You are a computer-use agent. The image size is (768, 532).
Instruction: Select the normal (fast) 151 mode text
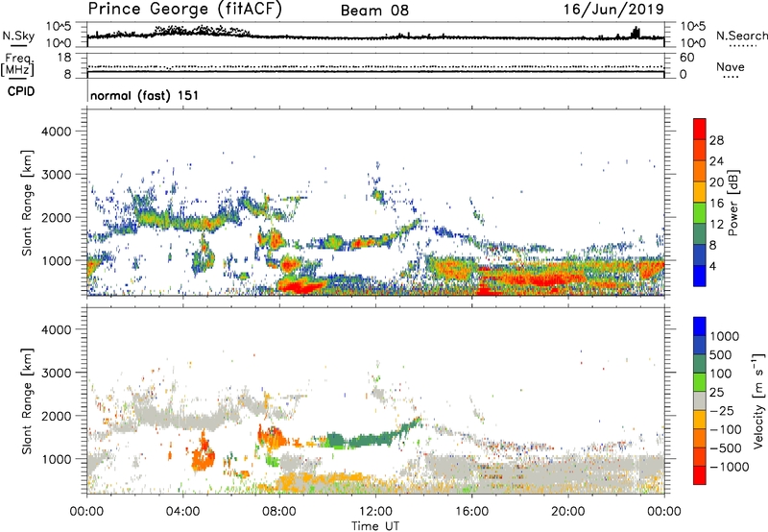pyautogui.click(x=145, y=95)
